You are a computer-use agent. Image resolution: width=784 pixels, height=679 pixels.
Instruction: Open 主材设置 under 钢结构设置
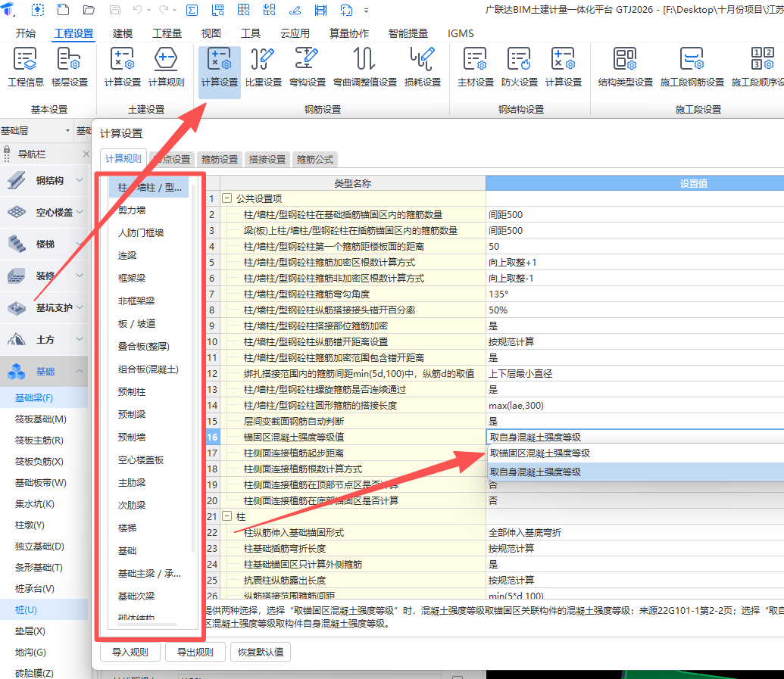[476, 67]
